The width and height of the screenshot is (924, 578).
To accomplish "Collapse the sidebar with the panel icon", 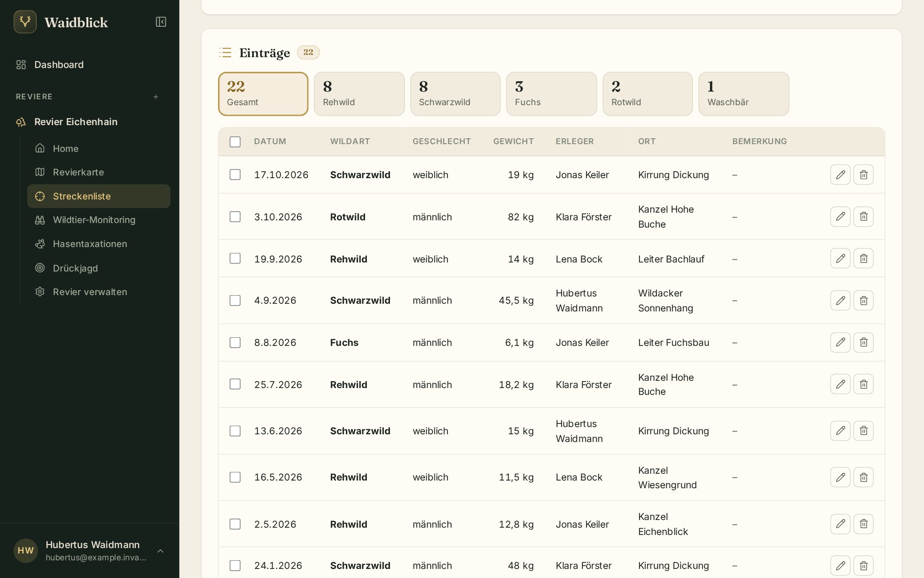I will [161, 22].
